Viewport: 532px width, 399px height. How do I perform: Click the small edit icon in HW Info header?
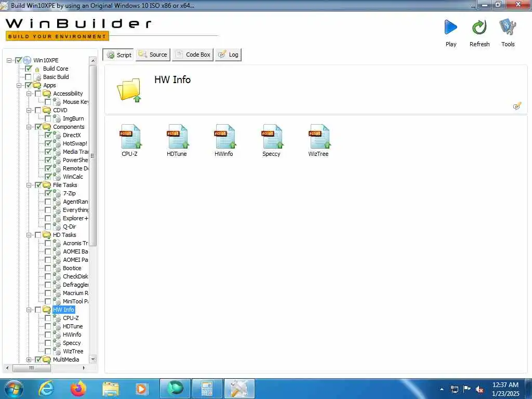click(517, 106)
